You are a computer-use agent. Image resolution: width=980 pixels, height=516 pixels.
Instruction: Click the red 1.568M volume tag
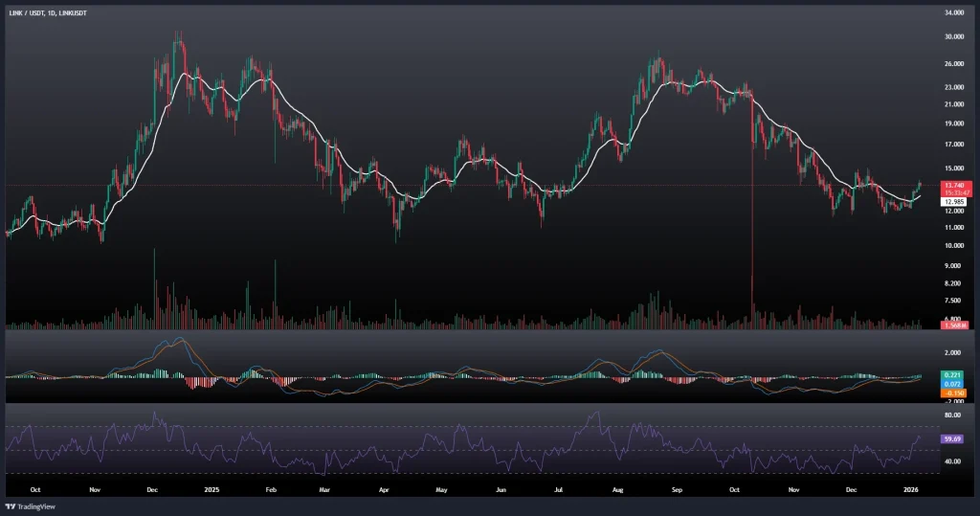coord(955,325)
